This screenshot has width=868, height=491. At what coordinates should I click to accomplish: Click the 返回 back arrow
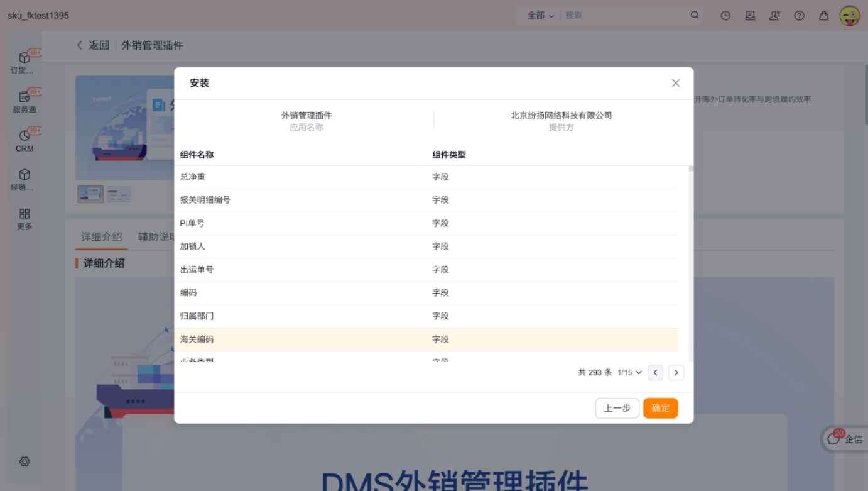(x=80, y=45)
